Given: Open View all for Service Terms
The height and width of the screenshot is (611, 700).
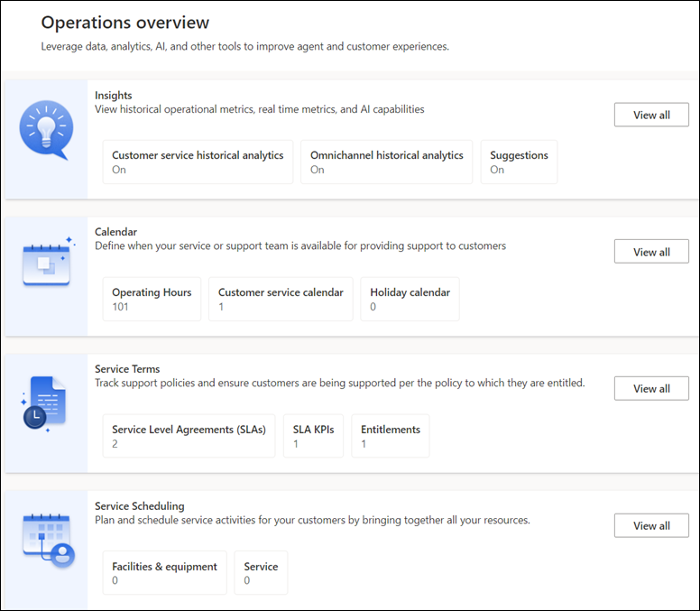Looking at the screenshot, I should tap(651, 388).
